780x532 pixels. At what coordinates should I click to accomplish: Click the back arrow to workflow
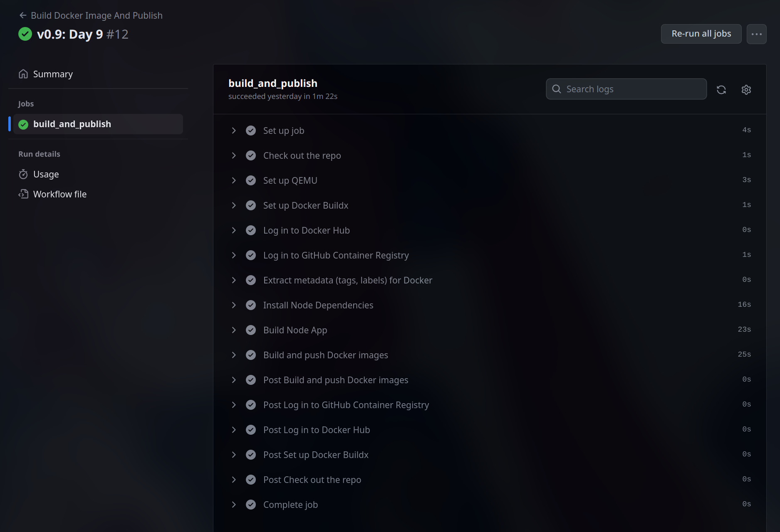tap(23, 15)
